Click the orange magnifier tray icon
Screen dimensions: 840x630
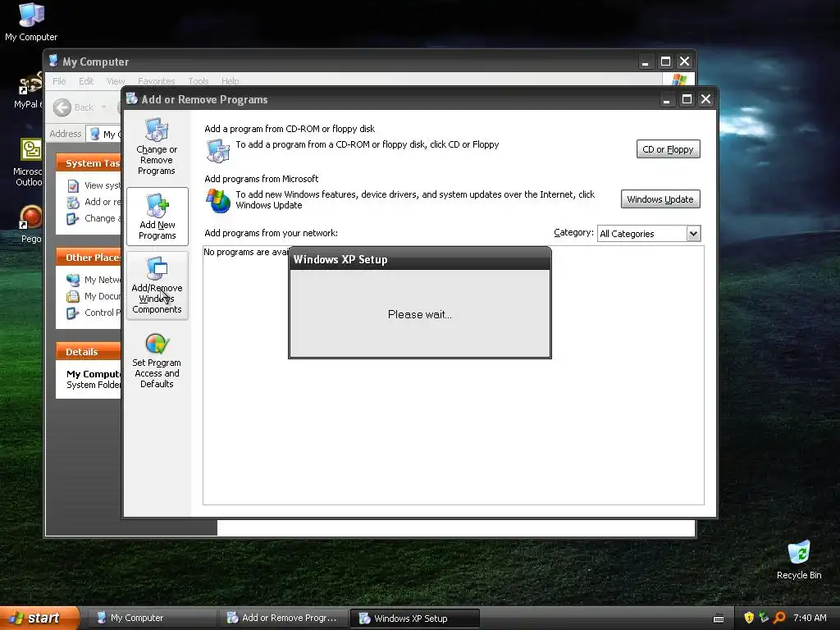779,618
